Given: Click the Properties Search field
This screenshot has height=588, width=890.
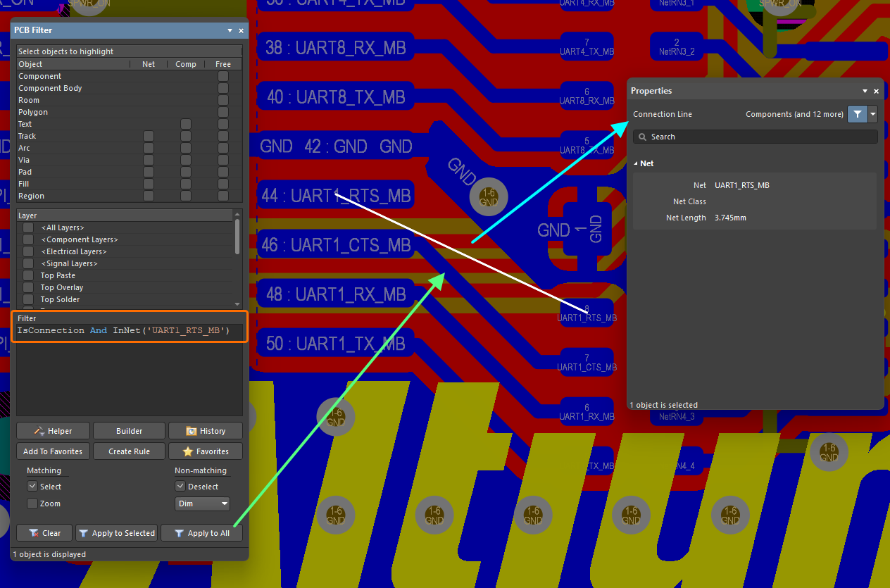Looking at the screenshot, I should pos(756,137).
